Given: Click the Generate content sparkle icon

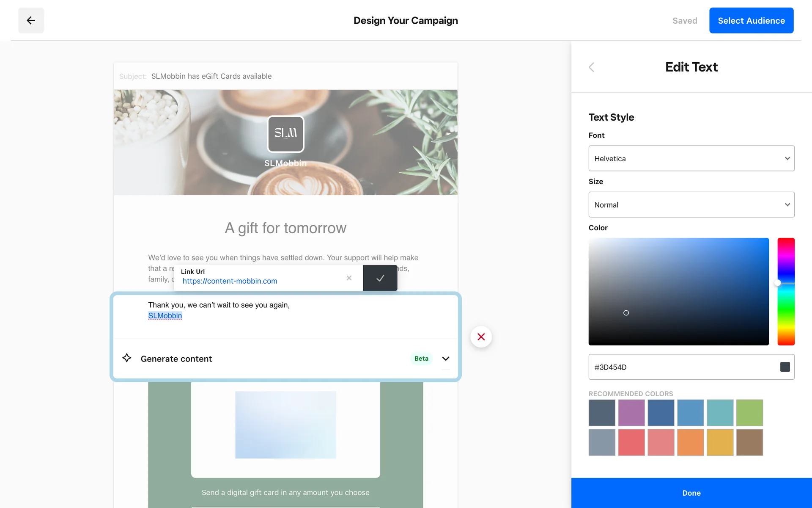Looking at the screenshot, I should tap(126, 358).
